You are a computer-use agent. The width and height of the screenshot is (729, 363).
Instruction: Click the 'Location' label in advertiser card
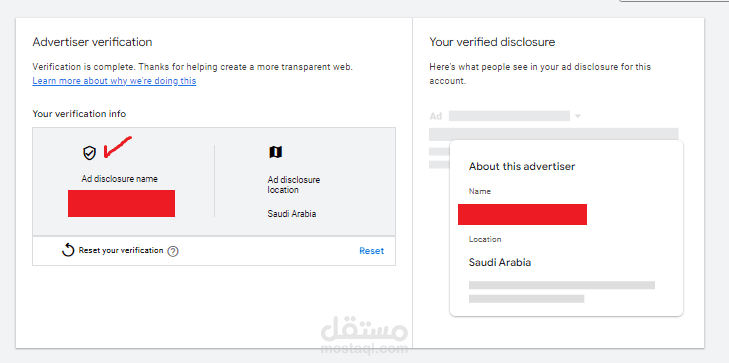point(485,239)
